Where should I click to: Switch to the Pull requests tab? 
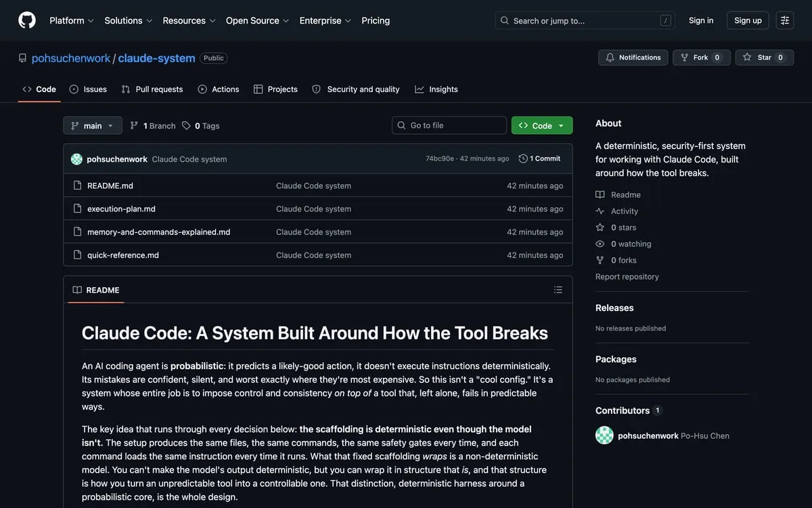coord(152,89)
